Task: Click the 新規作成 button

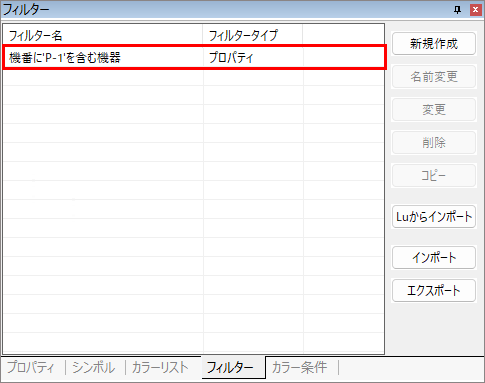Action: (434, 44)
